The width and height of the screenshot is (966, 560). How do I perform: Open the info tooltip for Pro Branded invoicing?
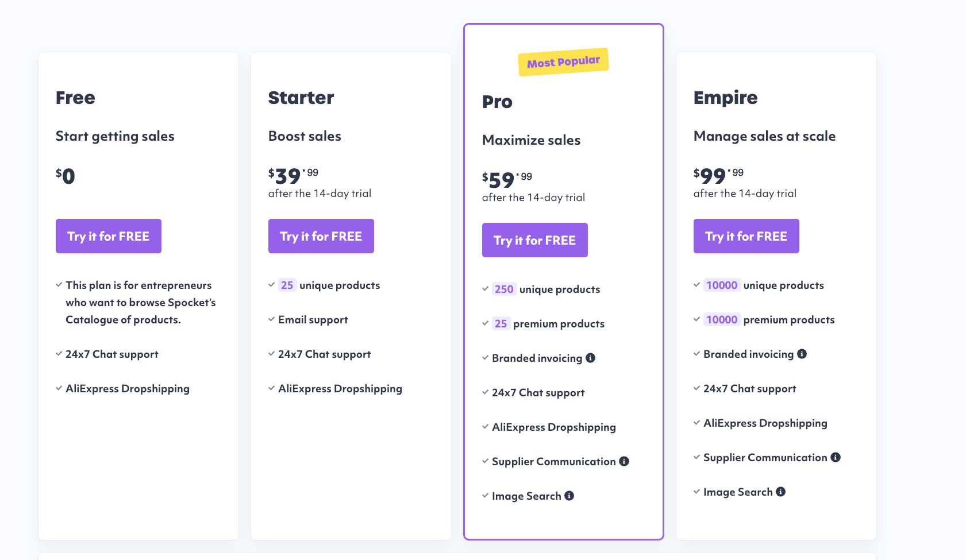(x=591, y=357)
